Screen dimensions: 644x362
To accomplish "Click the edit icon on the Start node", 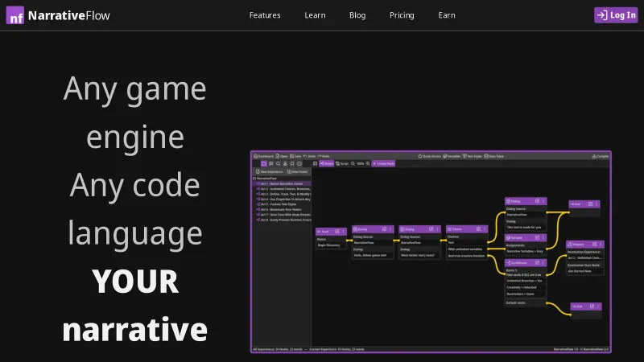I will (x=339, y=231).
